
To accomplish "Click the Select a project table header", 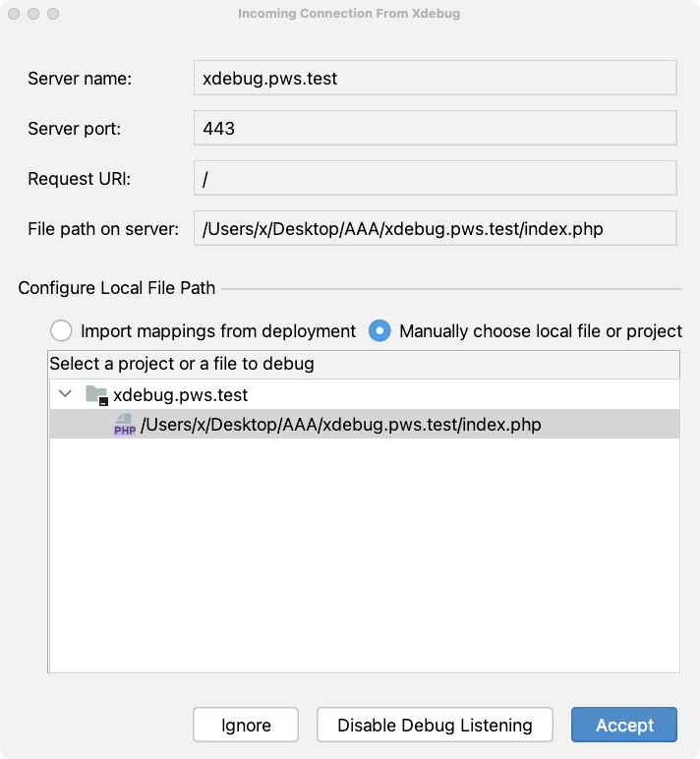I will tap(364, 364).
